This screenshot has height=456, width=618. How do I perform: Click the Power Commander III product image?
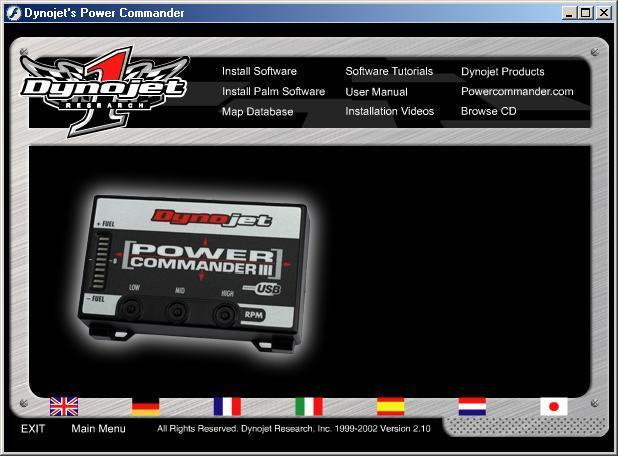[x=193, y=272]
